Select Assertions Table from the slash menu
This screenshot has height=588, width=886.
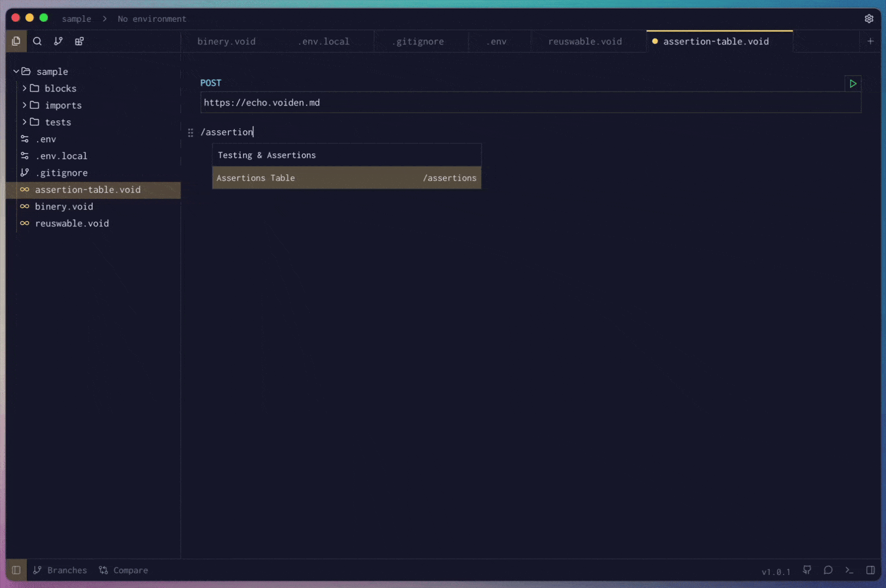(346, 178)
